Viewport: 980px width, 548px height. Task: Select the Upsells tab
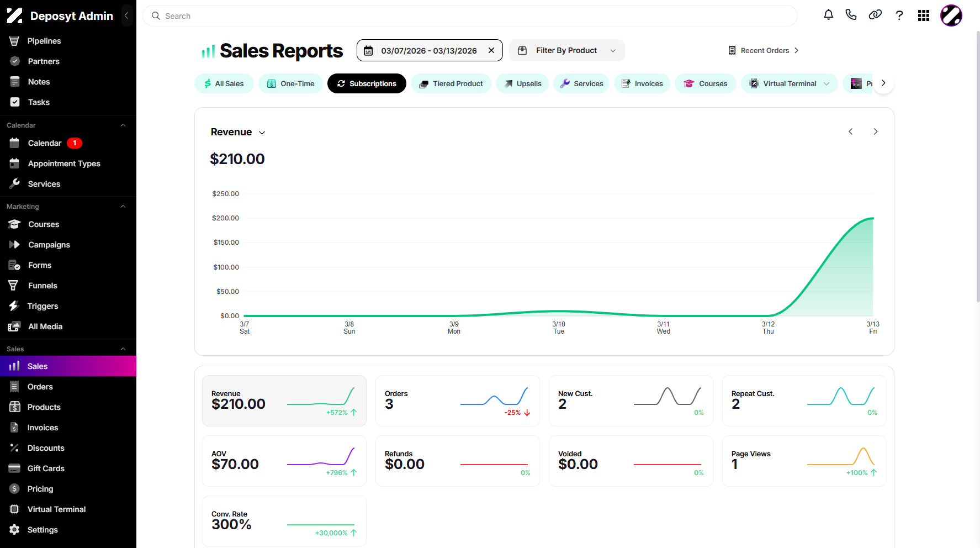[522, 83]
